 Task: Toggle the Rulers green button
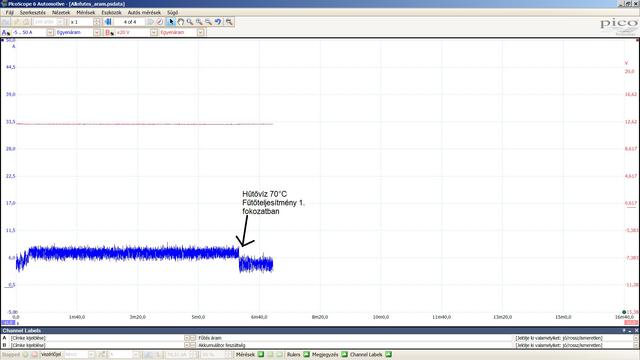click(307, 354)
